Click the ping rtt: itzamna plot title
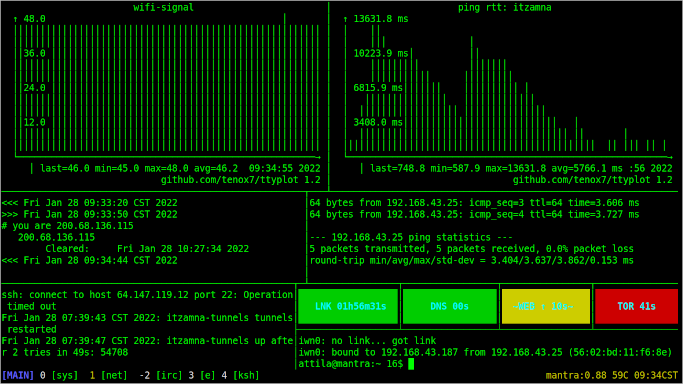The height and width of the screenshot is (384, 683). coord(504,7)
